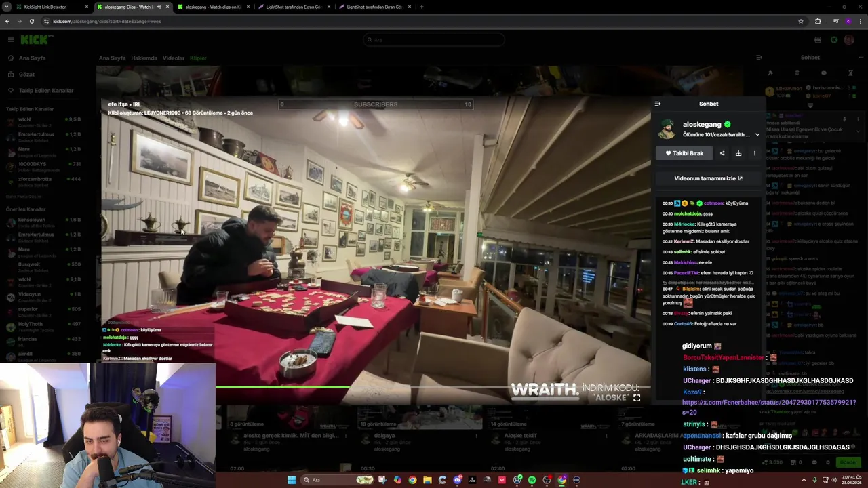Open Takip Edilen Kanallar in sidebar
This screenshot has width=868, height=488.
tap(45, 91)
